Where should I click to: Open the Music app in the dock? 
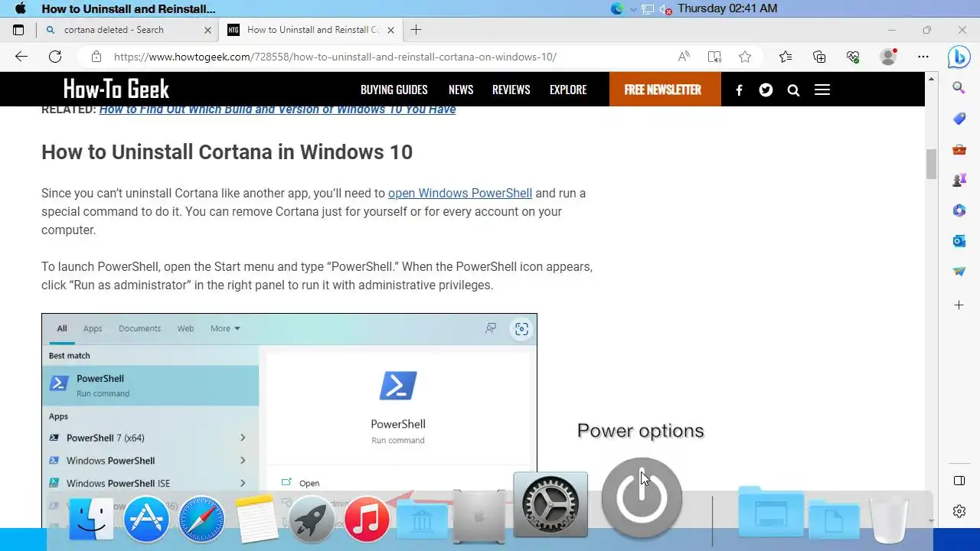pos(367,520)
